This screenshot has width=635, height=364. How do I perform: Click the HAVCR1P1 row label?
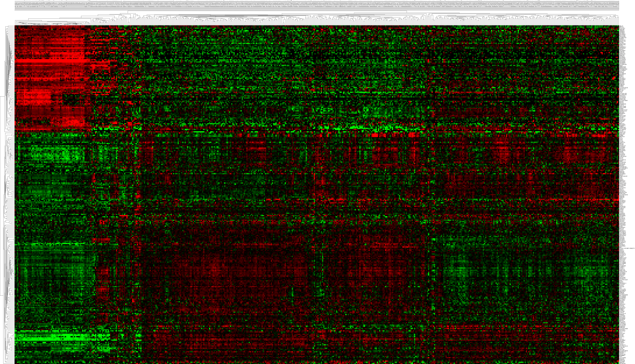click(x=622, y=219)
